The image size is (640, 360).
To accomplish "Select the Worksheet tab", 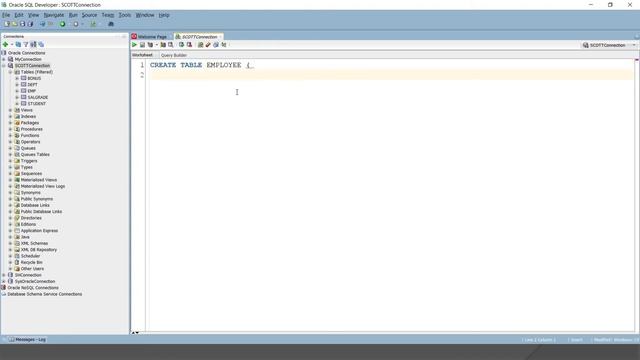I will coord(142,55).
